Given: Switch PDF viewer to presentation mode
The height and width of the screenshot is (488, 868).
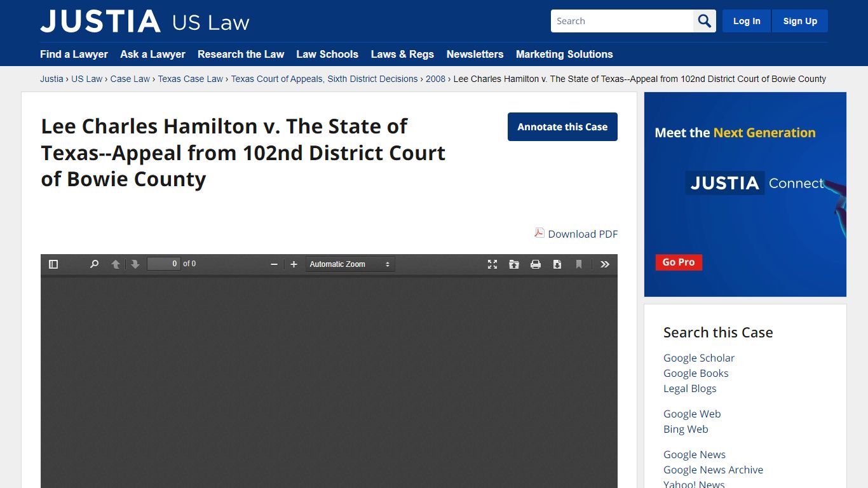Looking at the screenshot, I should pyautogui.click(x=492, y=264).
